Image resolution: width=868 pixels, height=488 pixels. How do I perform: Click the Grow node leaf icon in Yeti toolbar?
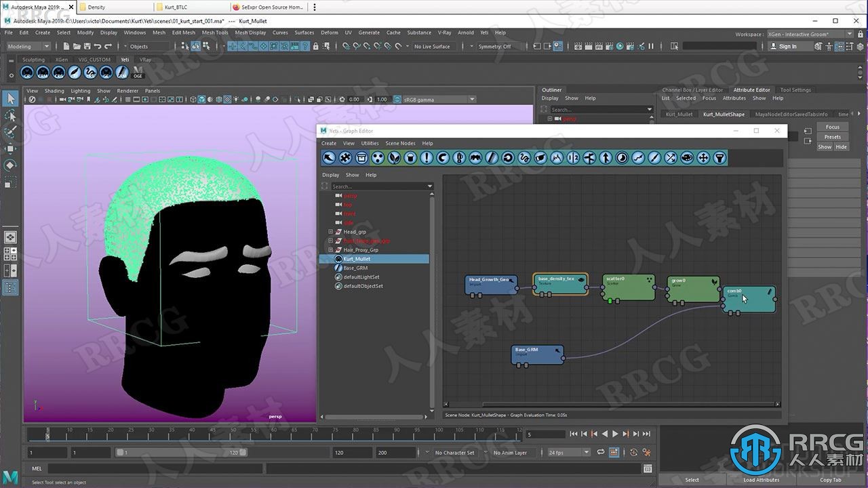point(394,158)
